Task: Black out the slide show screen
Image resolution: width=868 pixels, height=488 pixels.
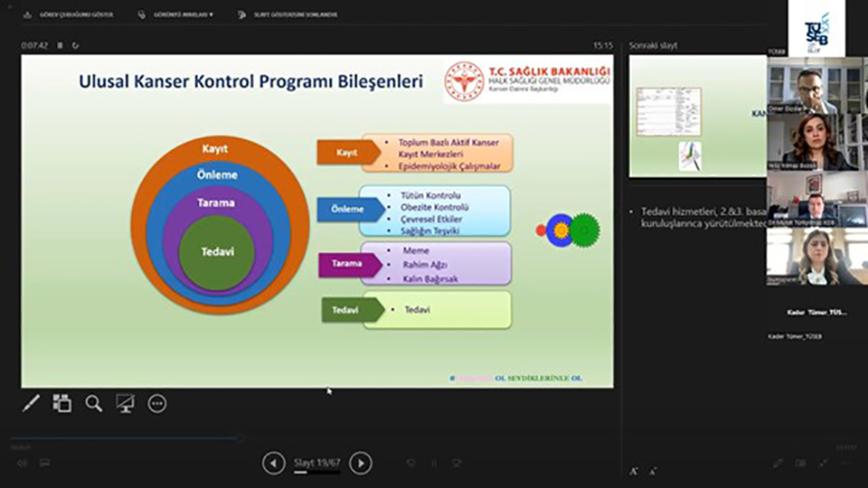Action: click(x=125, y=403)
